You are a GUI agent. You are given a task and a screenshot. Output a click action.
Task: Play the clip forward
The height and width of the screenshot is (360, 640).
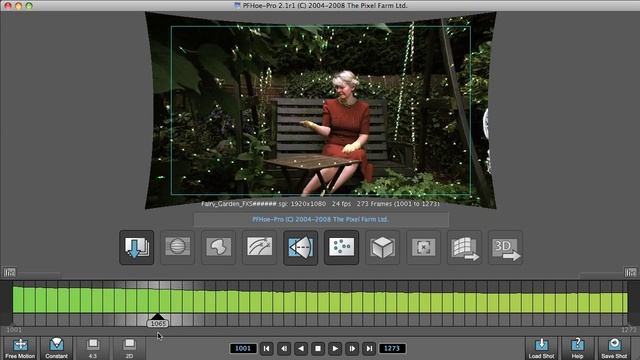pos(335,349)
